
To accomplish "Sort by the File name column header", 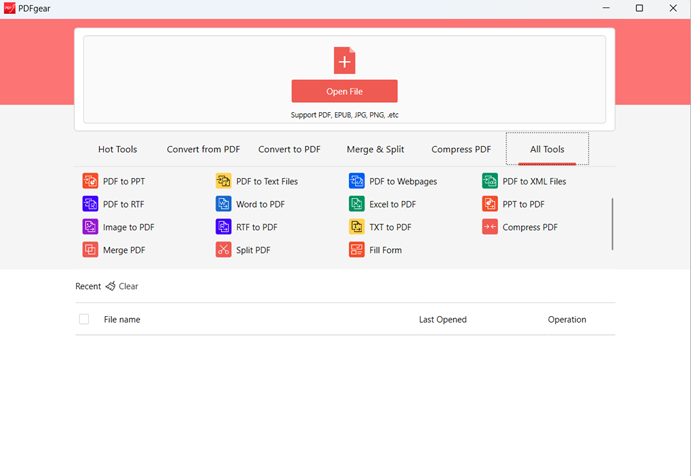I will pyautogui.click(x=122, y=319).
